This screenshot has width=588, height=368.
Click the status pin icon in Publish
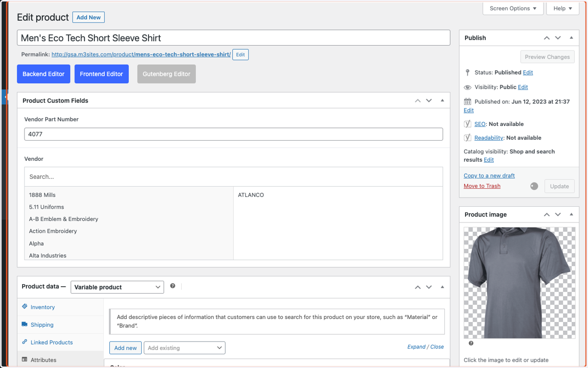pyautogui.click(x=467, y=73)
